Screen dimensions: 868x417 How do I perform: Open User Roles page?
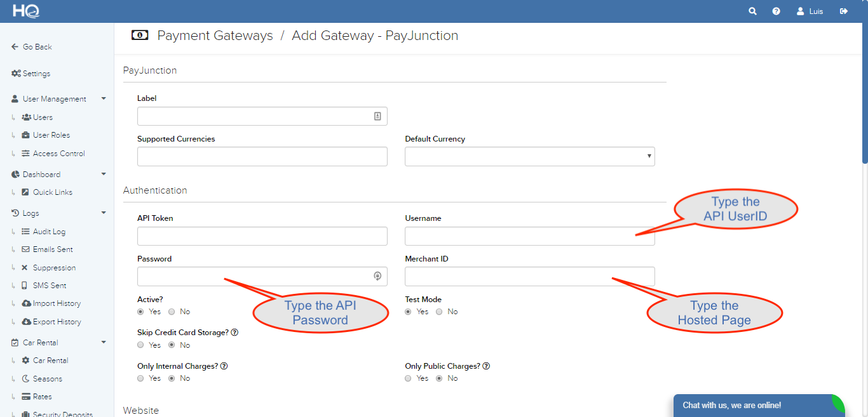[51, 135]
